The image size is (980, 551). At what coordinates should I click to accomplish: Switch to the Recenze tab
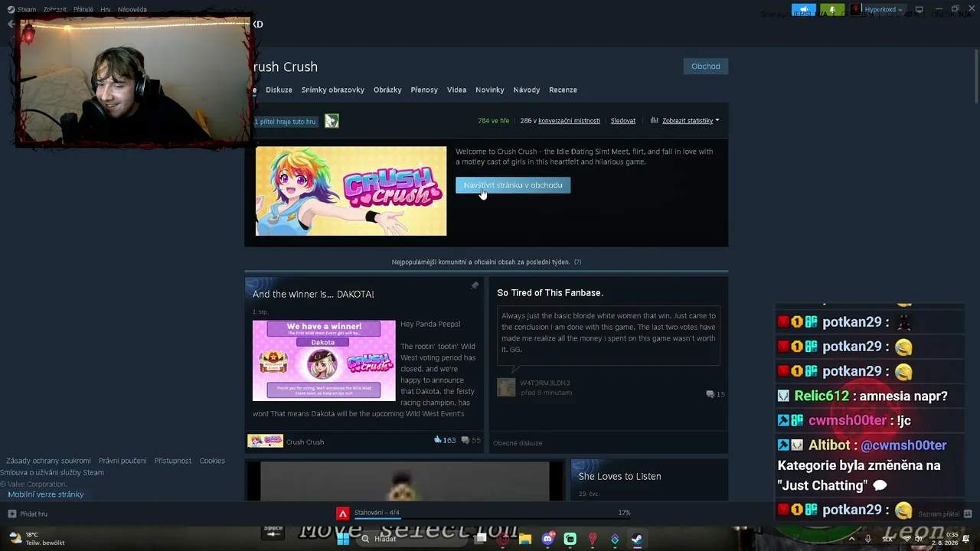click(x=563, y=90)
